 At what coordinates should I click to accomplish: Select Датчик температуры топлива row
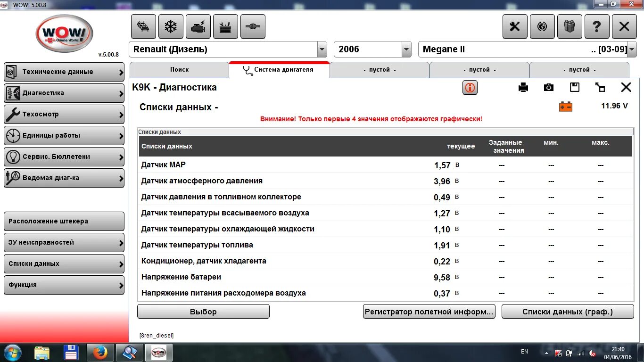(386, 245)
